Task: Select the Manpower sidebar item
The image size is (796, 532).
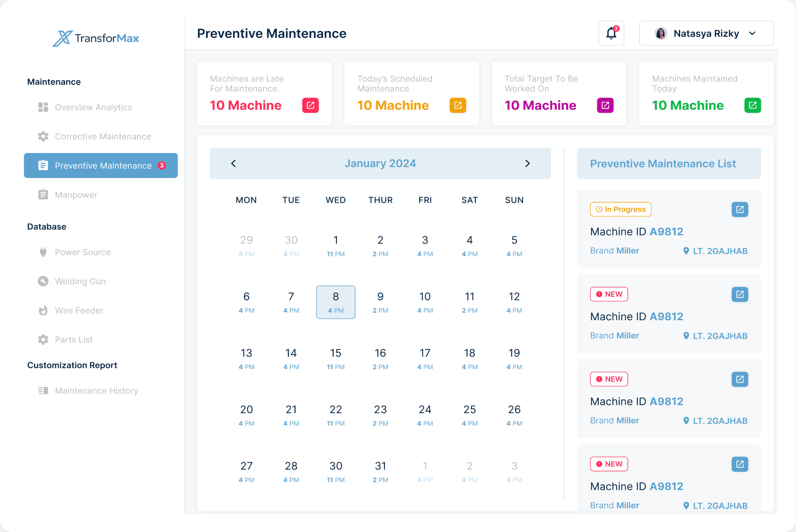Action: coord(76,195)
